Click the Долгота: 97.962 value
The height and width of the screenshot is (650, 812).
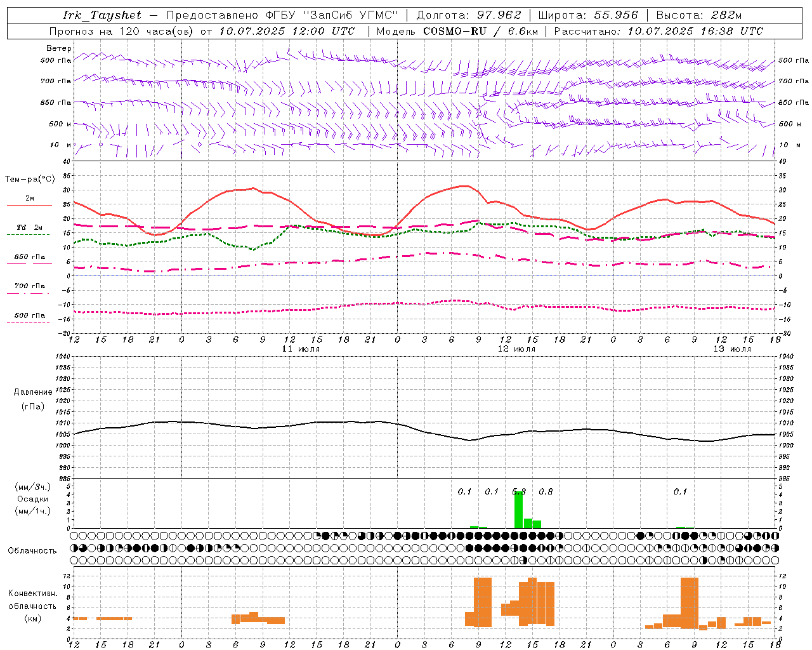pyautogui.click(x=468, y=15)
